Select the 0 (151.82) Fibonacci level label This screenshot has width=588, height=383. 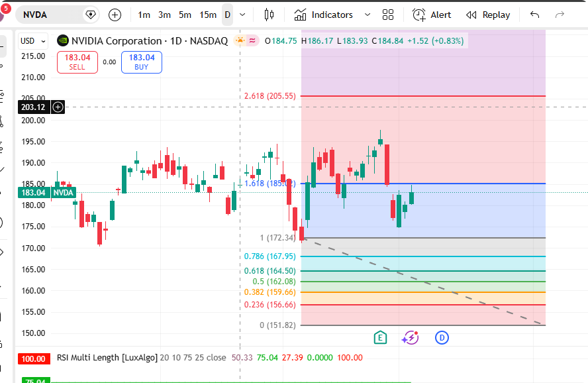[278, 325]
